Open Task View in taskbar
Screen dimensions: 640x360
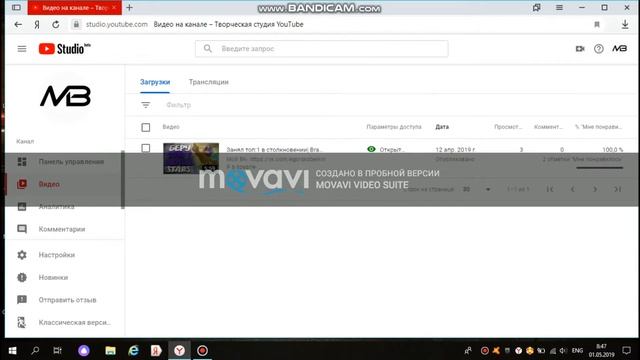click(58, 351)
